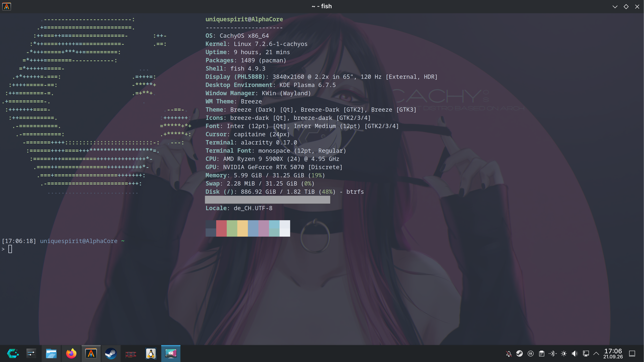
Task: Click the "uniquespirit@AlphaCore" fastfetch header
Action: pos(244,19)
